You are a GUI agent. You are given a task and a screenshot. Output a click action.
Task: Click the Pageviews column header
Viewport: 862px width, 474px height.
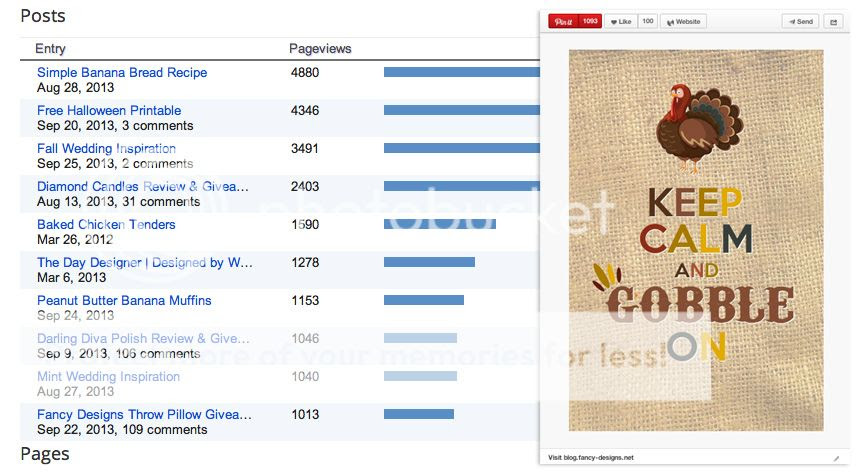pos(320,48)
